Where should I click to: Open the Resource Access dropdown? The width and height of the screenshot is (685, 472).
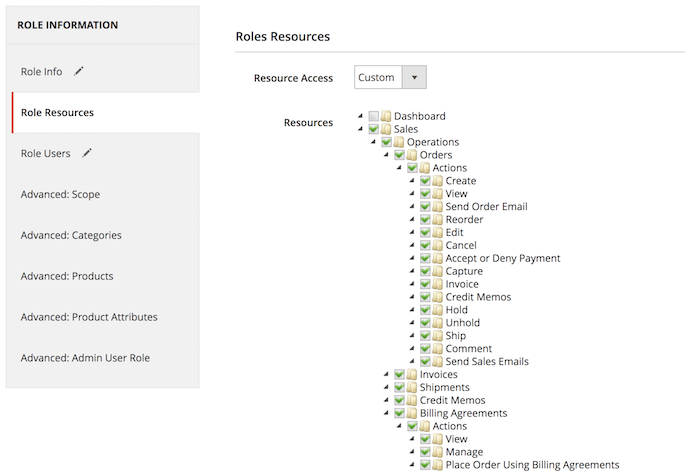pos(390,78)
